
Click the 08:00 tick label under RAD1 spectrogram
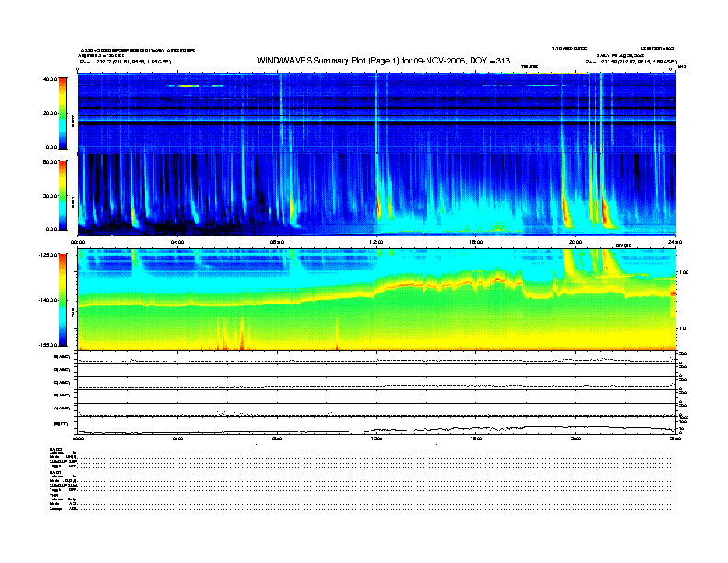[277, 242]
